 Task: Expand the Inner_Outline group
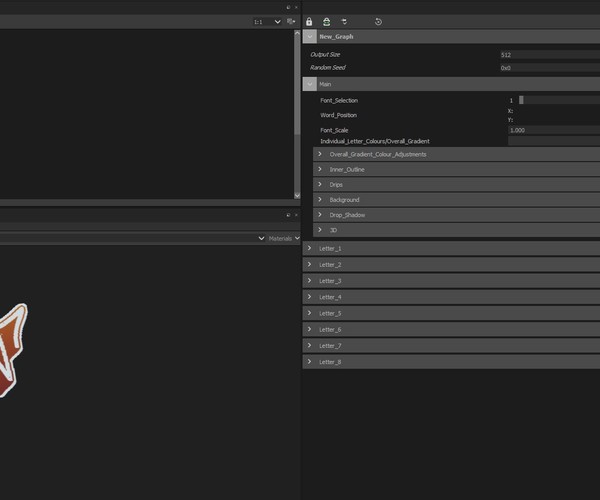tap(320, 169)
